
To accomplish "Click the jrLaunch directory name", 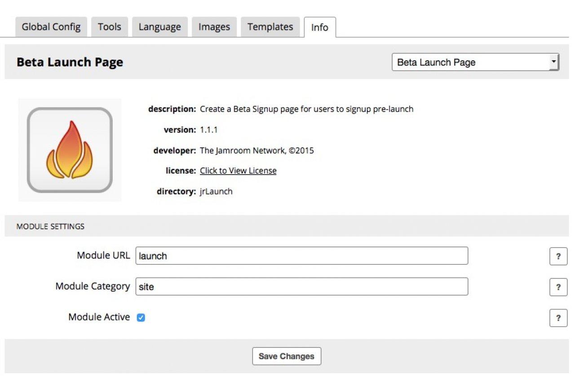I will coord(216,191).
